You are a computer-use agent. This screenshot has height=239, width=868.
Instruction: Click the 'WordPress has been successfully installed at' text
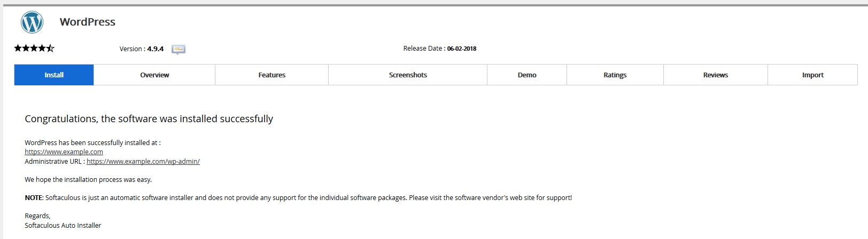point(92,142)
